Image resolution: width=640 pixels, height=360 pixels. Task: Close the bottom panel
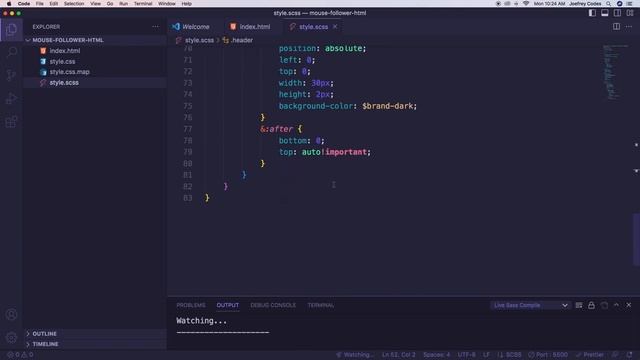[629, 305]
